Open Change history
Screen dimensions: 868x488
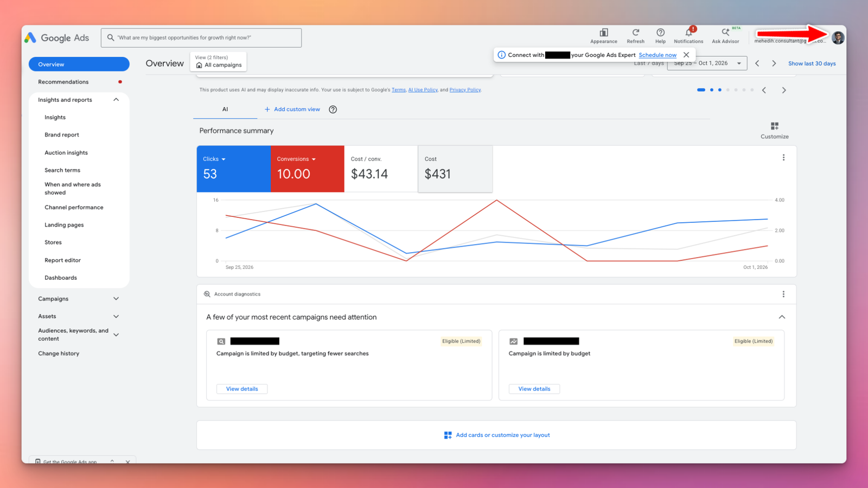tap(59, 354)
